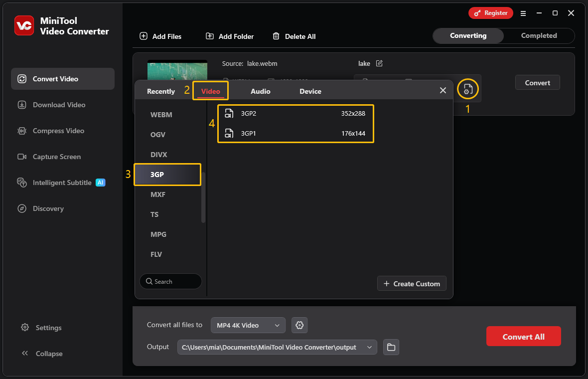Click the 3GP2 file format icon
The width and height of the screenshot is (588, 379).
click(x=229, y=113)
